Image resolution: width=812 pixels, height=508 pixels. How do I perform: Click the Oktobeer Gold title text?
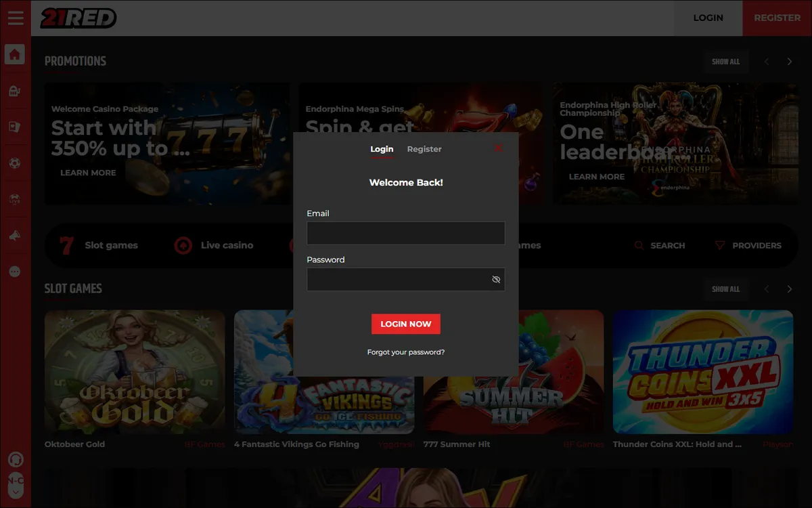tap(74, 444)
